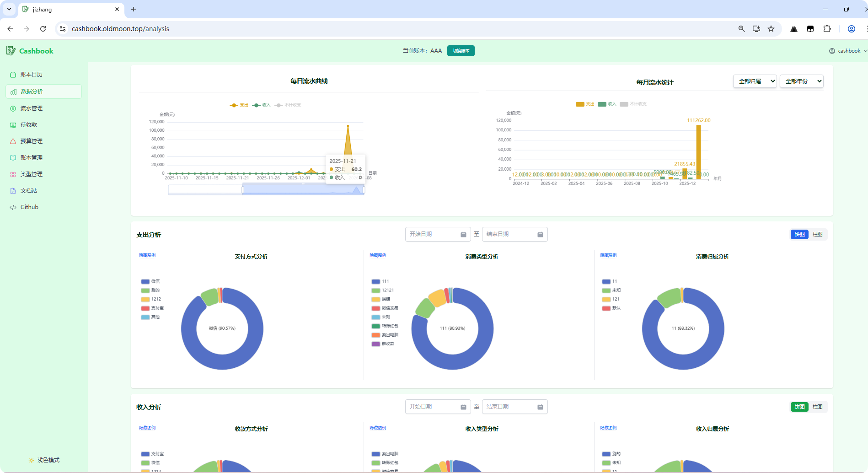Click the calendar icon in 支出分析 start date
Image resolution: width=868 pixels, height=473 pixels.
[463, 235]
